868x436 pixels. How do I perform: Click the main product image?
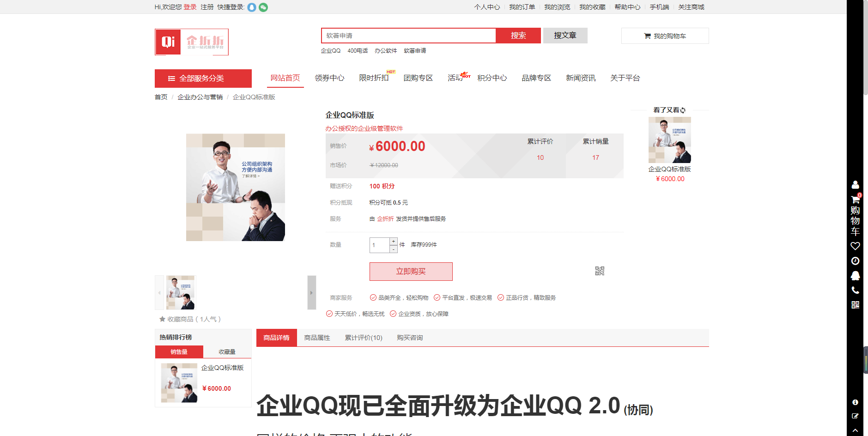pyautogui.click(x=236, y=188)
